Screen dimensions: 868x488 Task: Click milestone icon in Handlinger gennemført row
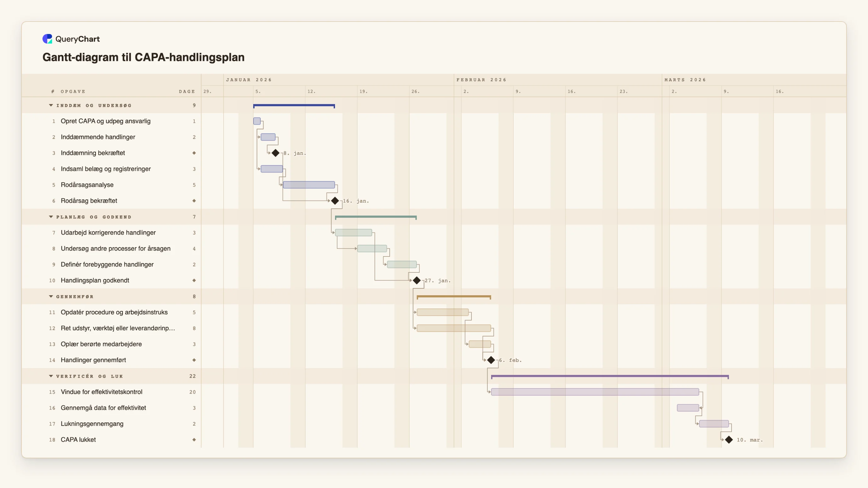194,360
